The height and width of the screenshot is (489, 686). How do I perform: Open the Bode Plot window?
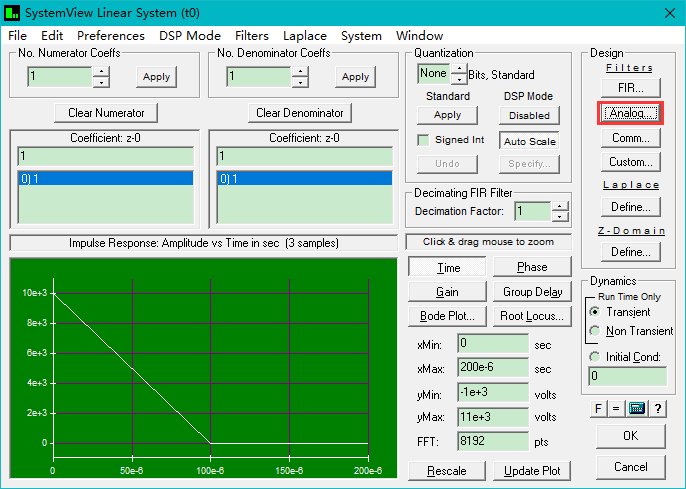(x=447, y=316)
